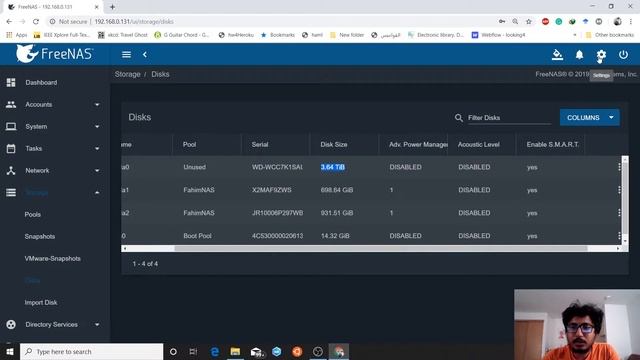The image size is (640, 360).
Task: Click the Network sidebar icon
Action: coord(11,171)
